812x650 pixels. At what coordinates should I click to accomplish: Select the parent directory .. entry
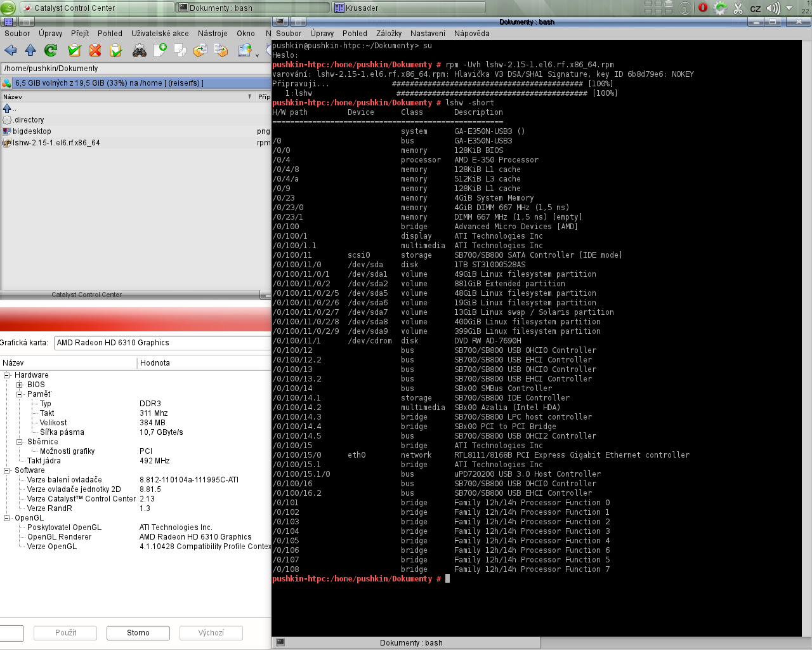click(136, 109)
